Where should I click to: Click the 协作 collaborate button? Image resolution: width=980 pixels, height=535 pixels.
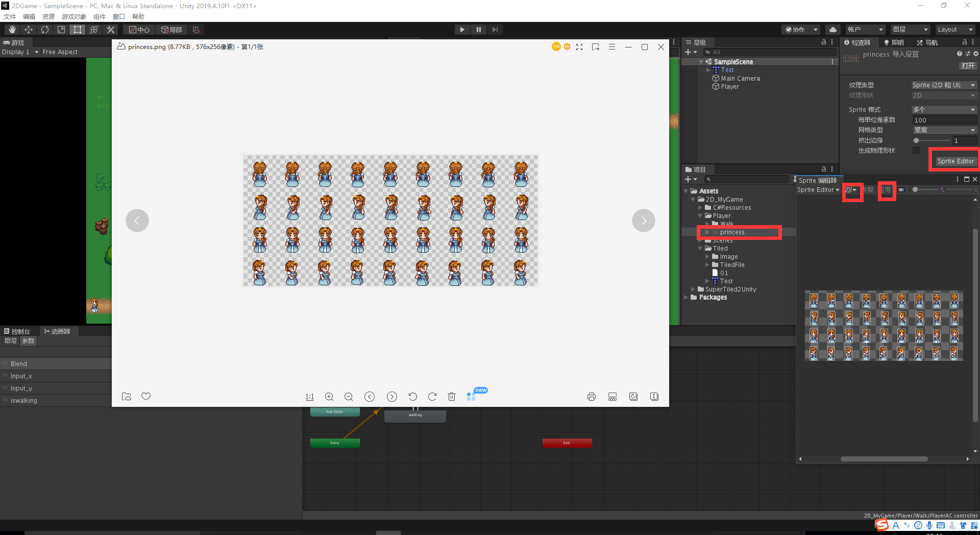click(x=800, y=30)
